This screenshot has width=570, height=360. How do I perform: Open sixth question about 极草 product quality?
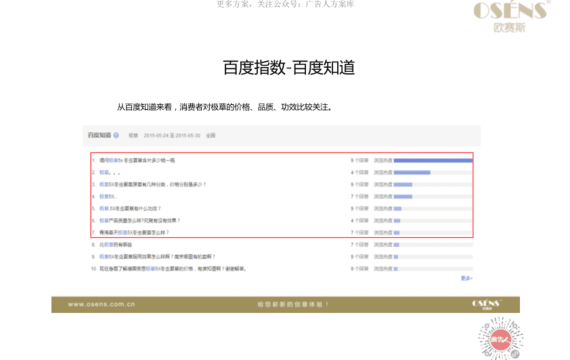140,220
